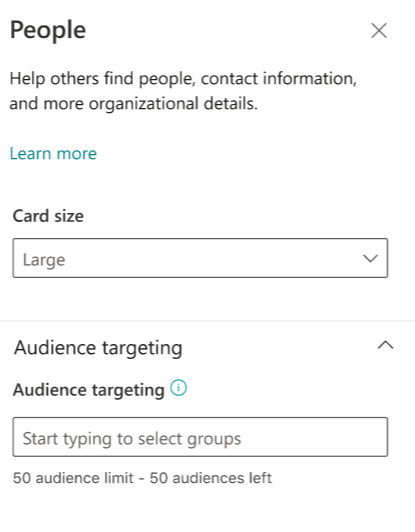Select the Large value text in dropdown
Image resolution: width=415 pixels, height=532 pixels.
(44, 260)
